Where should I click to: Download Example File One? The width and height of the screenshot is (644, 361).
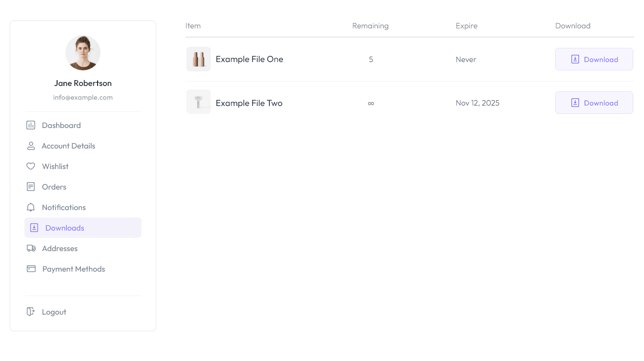click(x=594, y=59)
